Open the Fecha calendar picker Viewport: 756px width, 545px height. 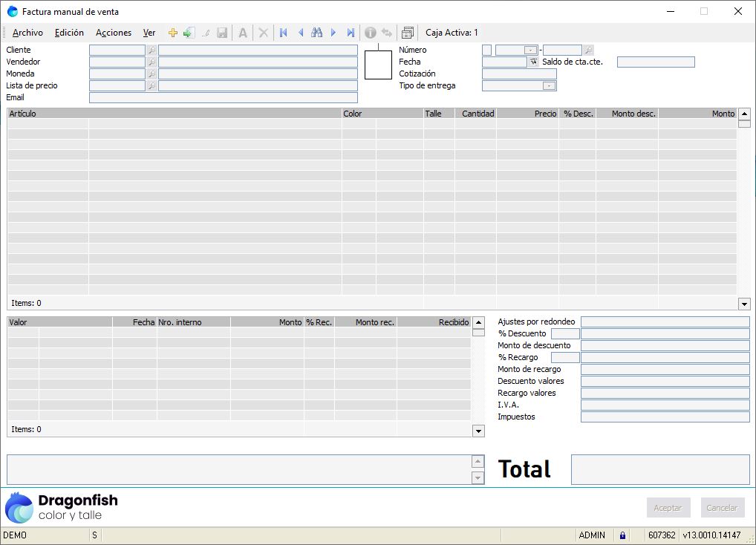pos(533,62)
